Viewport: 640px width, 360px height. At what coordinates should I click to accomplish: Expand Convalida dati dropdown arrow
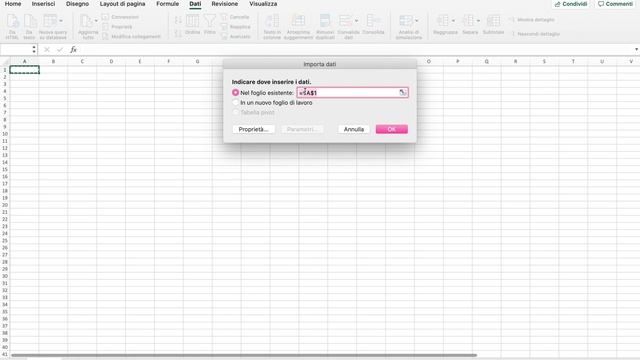tap(356, 20)
